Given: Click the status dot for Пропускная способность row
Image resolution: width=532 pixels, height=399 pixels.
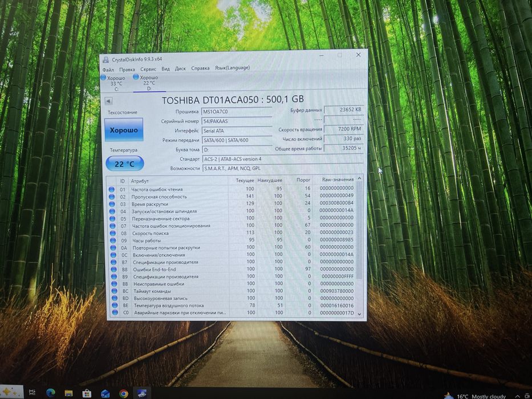Looking at the screenshot, I should [x=112, y=197].
